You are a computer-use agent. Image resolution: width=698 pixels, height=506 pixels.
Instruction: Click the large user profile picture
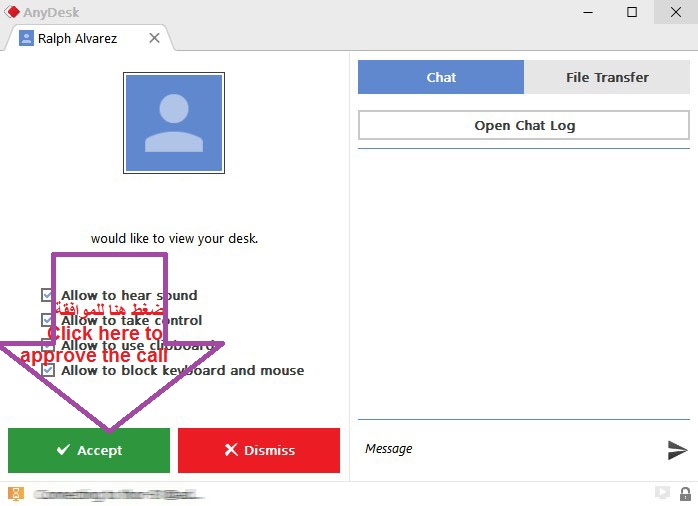[174, 123]
